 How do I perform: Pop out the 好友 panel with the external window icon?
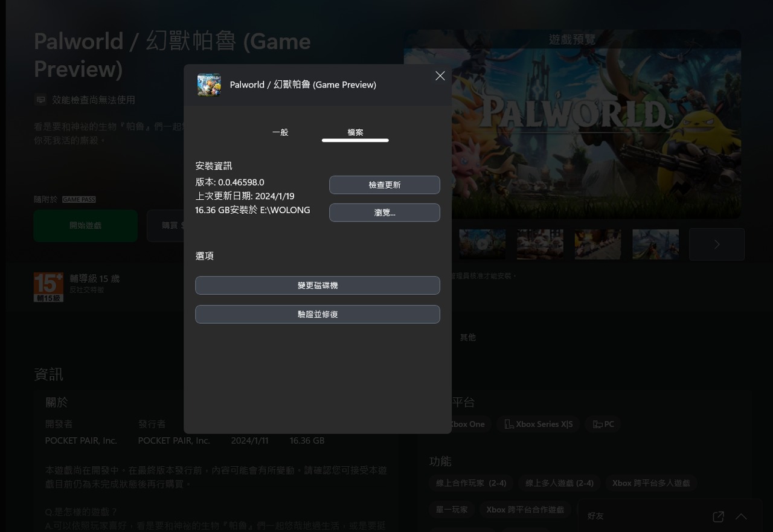[x=718, y=516]
